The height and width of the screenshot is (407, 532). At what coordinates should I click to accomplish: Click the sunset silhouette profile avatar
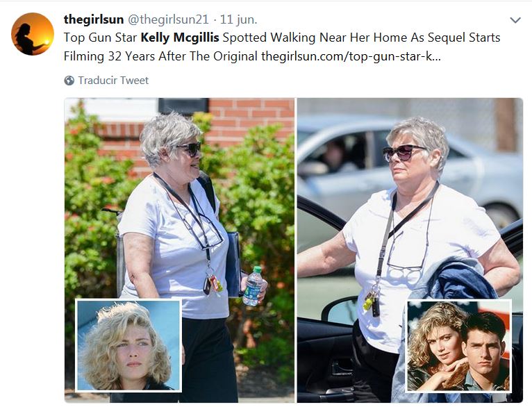[x=33, y=34]
